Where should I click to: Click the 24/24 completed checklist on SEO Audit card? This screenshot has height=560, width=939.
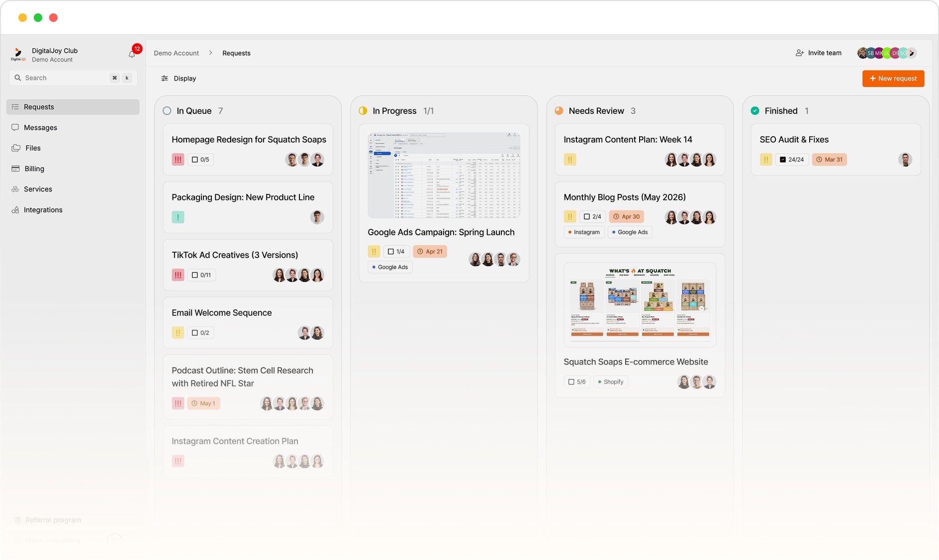(792, 159)
